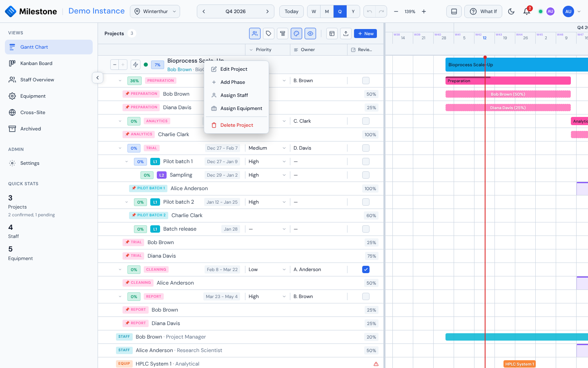This screenshot has height=368, width=588.
Task: Open the column layout icon
Action: pyautogui.click(x=332, y=34)
